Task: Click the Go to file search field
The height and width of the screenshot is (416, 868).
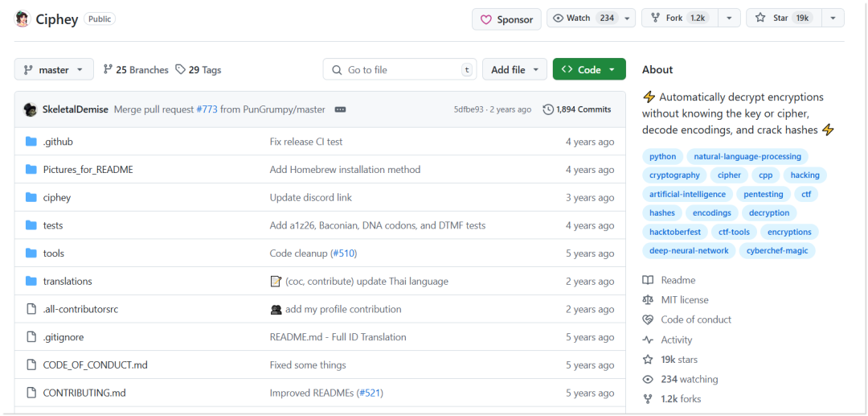Action: [399, 70]
